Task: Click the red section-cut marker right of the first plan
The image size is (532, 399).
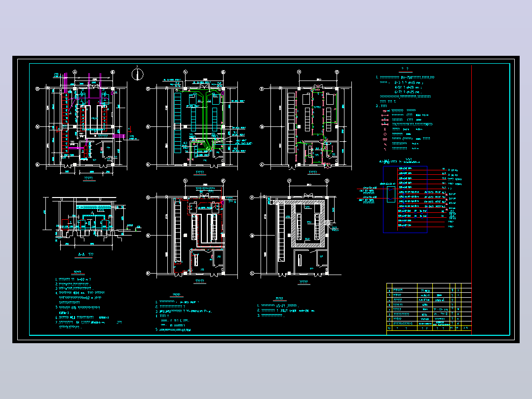Action: click(130, 130)
